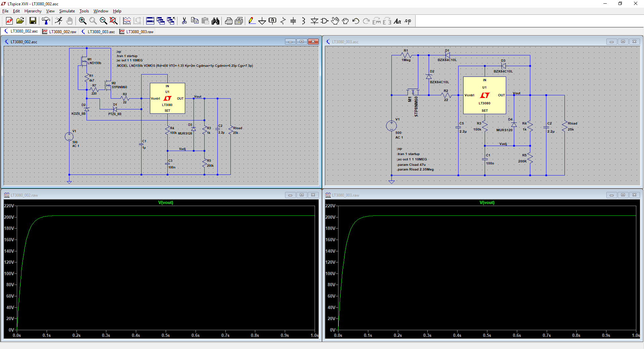This screenshot has width=644, height=349.
Task: Open a file with the folder icon
Action: [x=20, y=21]
